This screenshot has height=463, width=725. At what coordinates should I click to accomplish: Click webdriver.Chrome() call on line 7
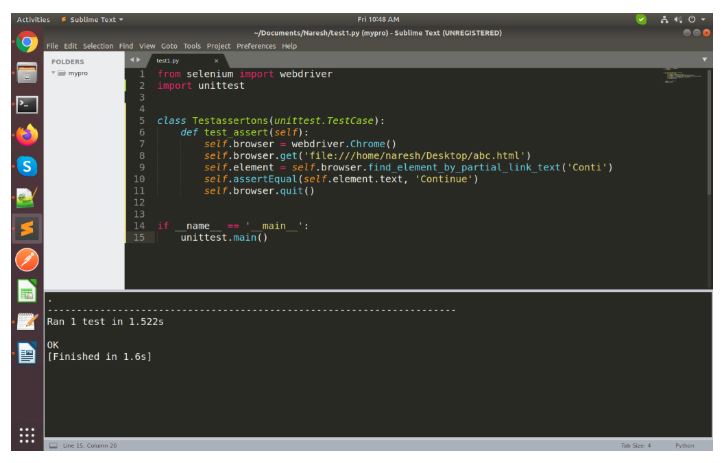344,144
